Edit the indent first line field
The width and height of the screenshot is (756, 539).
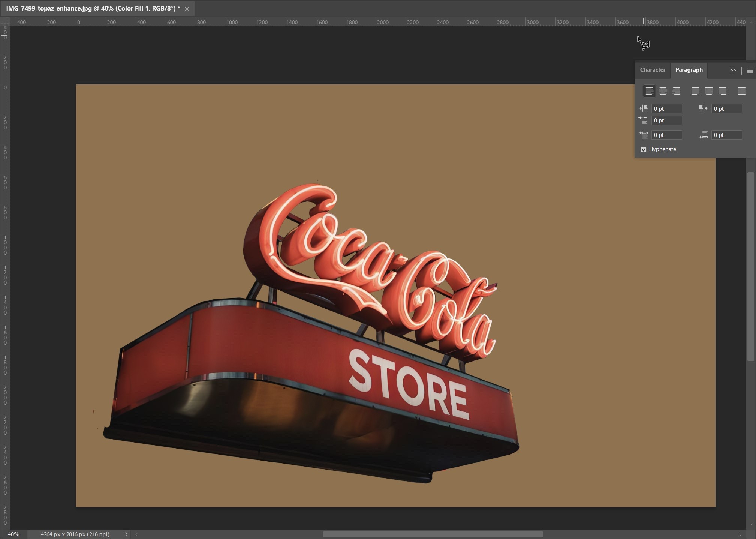[x=666, y=120]
